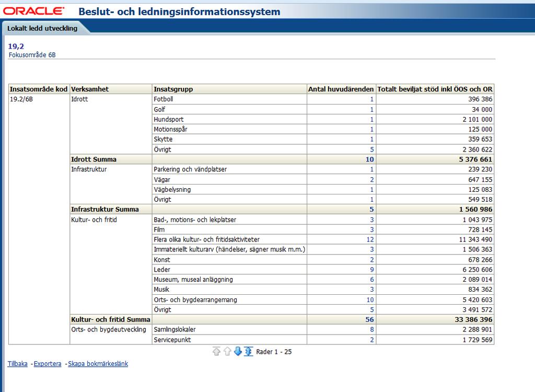Viewport: 535px width, 392px height.
Task: Open count 1 for Vägbelysning row
Action: pyautogui.click(x=372, y=189)
